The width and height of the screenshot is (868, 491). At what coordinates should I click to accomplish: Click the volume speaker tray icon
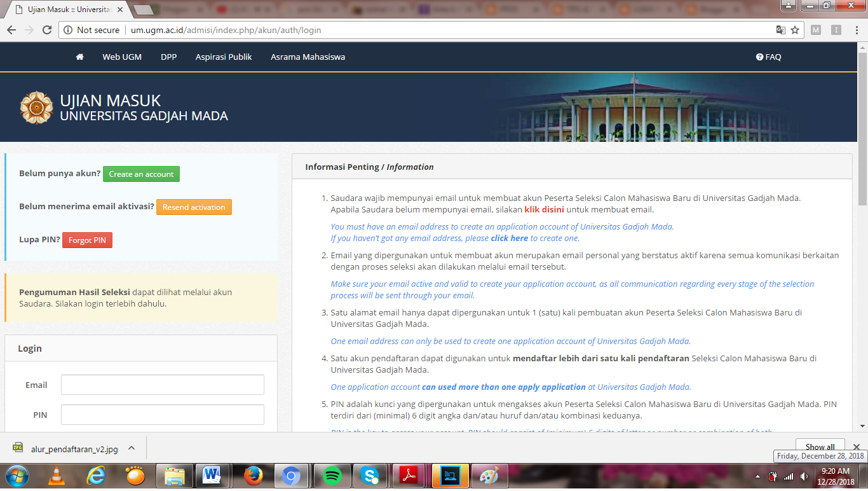tap(804, 476)
